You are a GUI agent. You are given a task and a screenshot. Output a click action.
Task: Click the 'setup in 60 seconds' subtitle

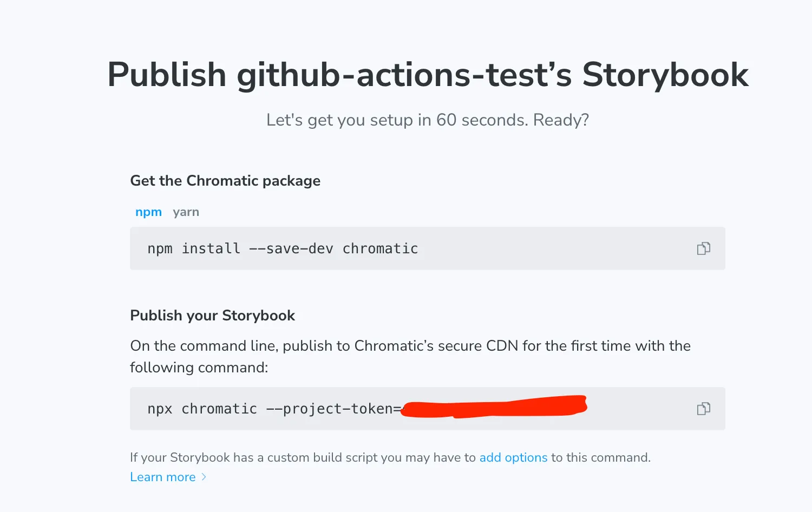[427, 120]
